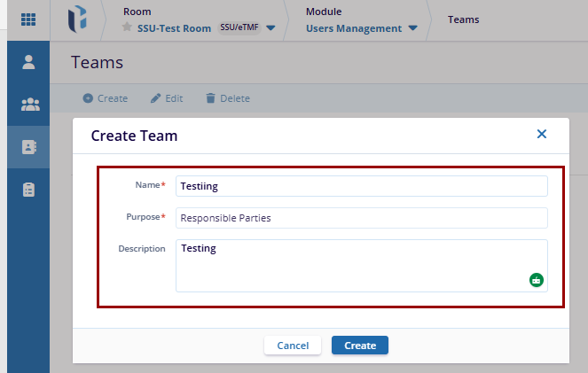Click the company logo icon
This screenshot has width=588, height=373.
(x=78, y=19)
